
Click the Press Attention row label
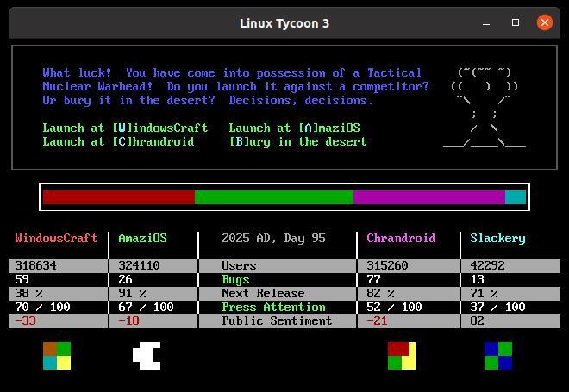pos(273,307)
